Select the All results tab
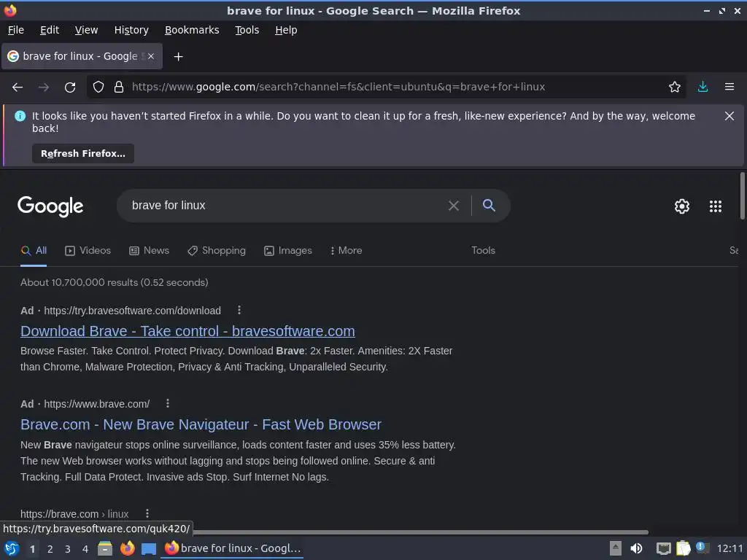 pos(34,251)
